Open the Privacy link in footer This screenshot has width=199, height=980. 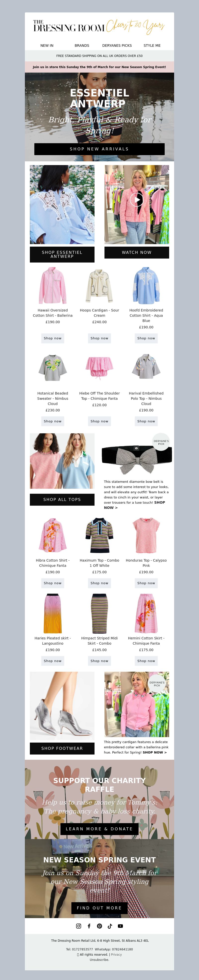[116, 954]
